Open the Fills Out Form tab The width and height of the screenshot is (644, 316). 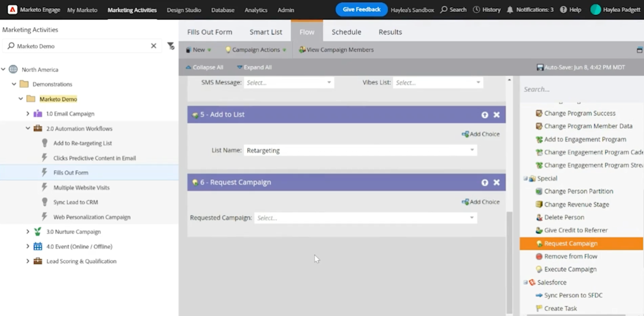[210, 32]
